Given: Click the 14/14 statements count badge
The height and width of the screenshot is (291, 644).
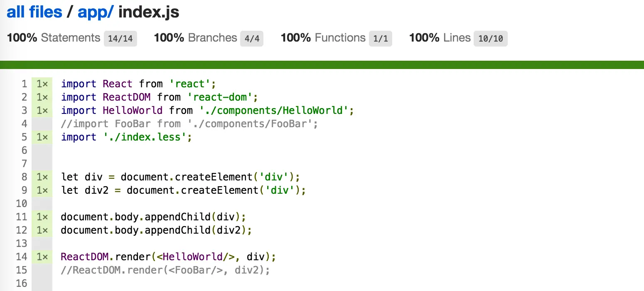Looking at the screenshot, I should (120, 39).
